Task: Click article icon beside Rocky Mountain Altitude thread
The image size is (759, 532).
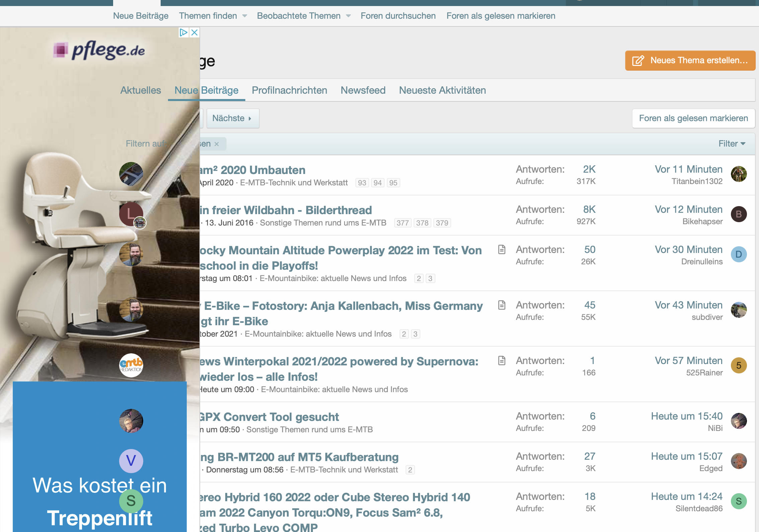Action: [502, 250]
